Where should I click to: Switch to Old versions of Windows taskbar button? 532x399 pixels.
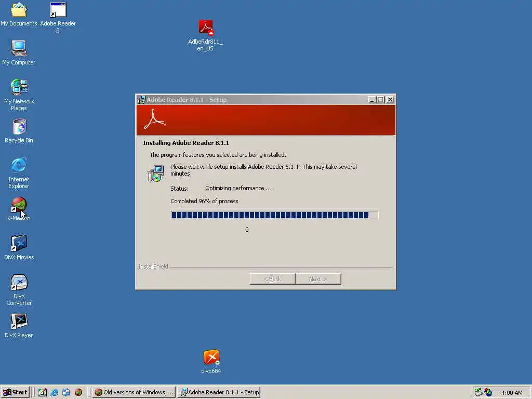pyautogui.click(x=134, y=392)
